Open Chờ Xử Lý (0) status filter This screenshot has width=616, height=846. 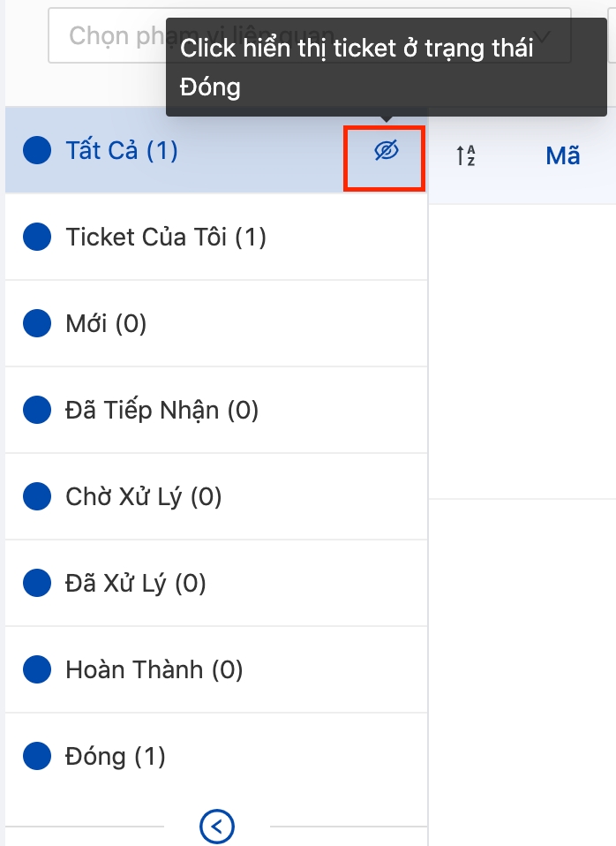point(216,496)
